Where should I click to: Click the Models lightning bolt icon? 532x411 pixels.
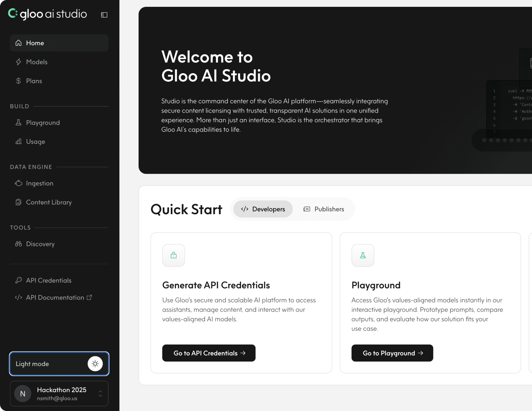(19, 62)
